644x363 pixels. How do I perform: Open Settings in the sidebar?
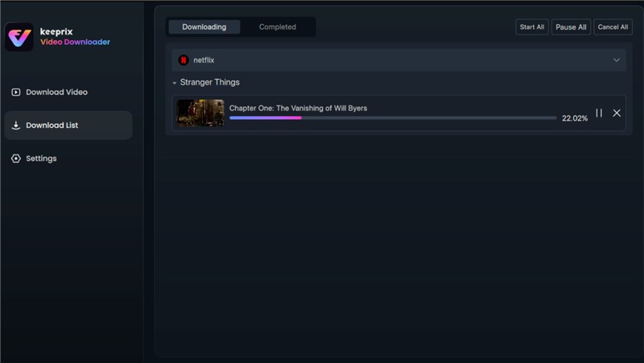coord(68,159)
